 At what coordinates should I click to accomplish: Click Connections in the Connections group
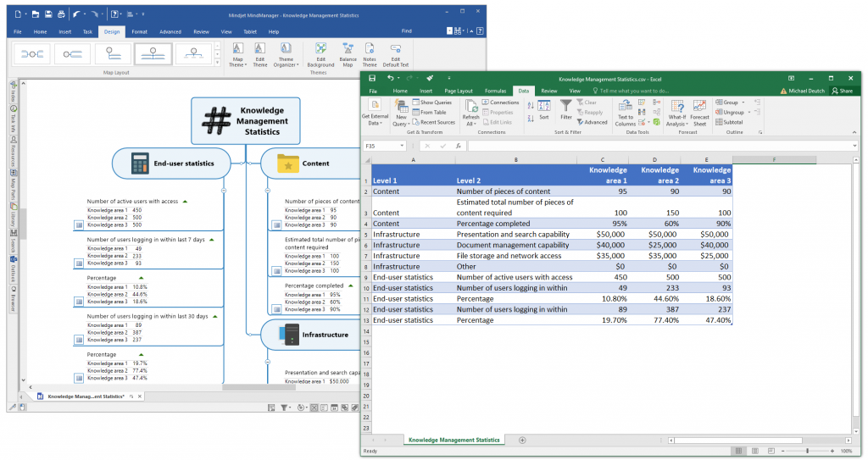(500, 103)
